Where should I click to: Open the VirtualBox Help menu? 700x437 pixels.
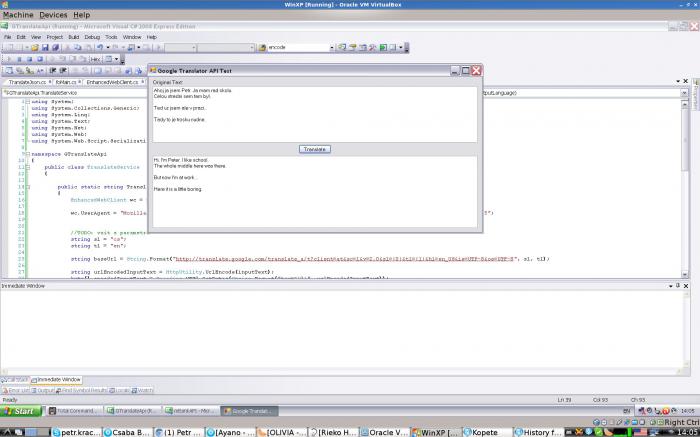click(x=82, y=15)
